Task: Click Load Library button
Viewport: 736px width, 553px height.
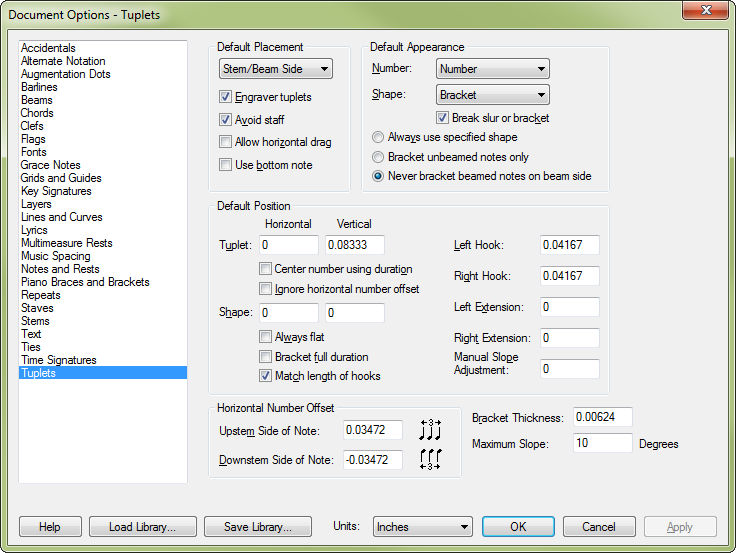Action: pyautogui.click(x=143, y=527)
